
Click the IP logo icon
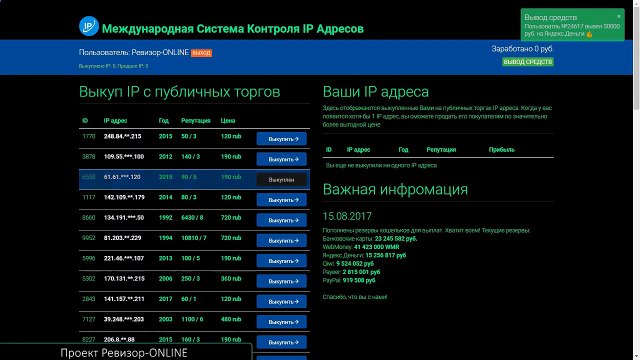click(89, 26)
